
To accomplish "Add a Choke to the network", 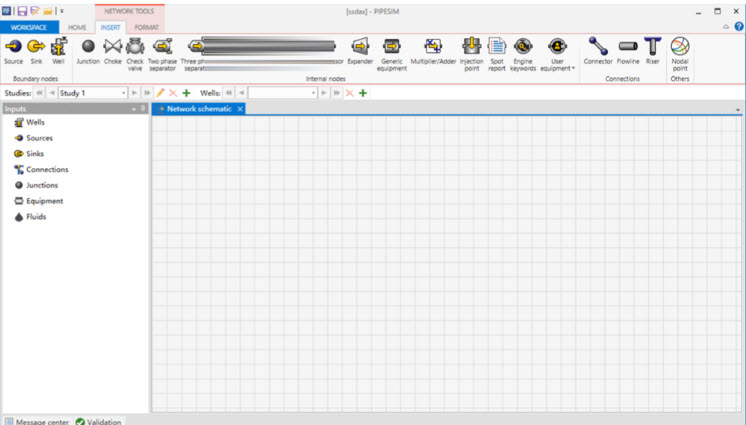I will pos(112,50).
